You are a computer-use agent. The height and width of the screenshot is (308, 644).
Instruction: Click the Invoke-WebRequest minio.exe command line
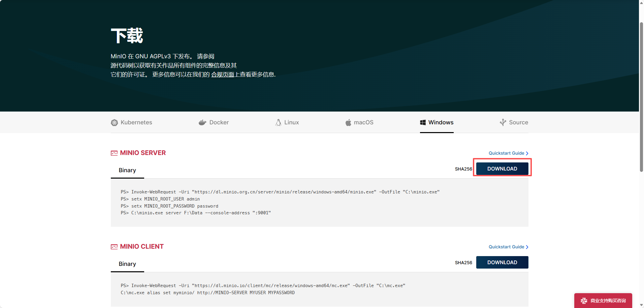(x=280, y=192)
